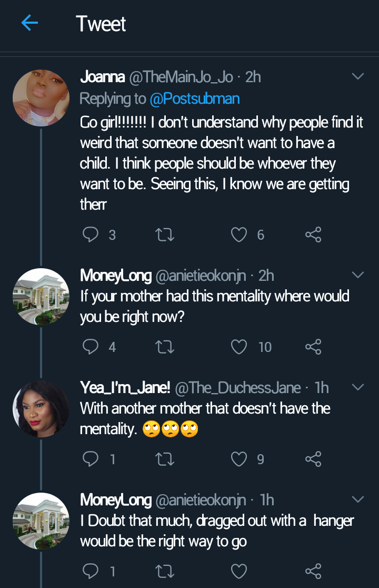The height and width of the screenshot is (588, 379).
Task: Share Joanna's tweet
Action: coord(313,234)
